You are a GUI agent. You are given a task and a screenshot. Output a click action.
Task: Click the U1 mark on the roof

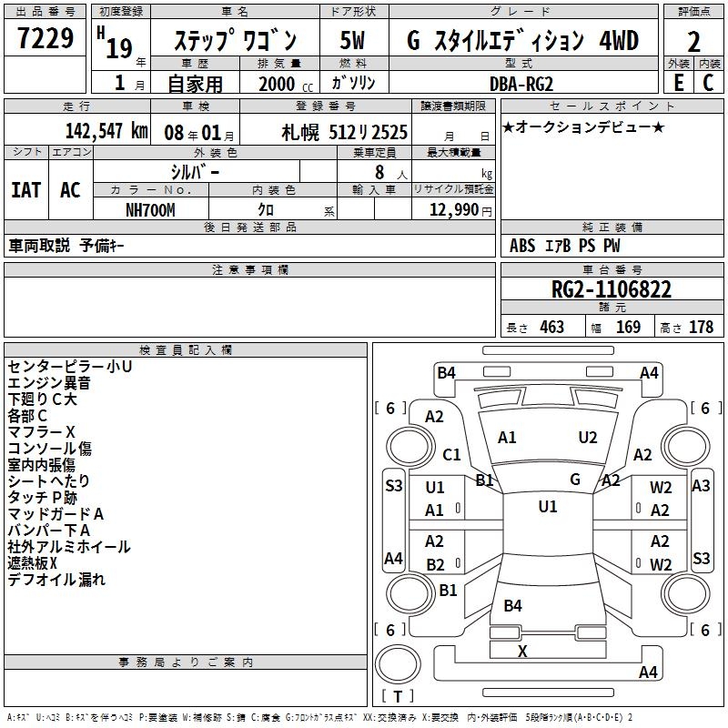[548, 506]
